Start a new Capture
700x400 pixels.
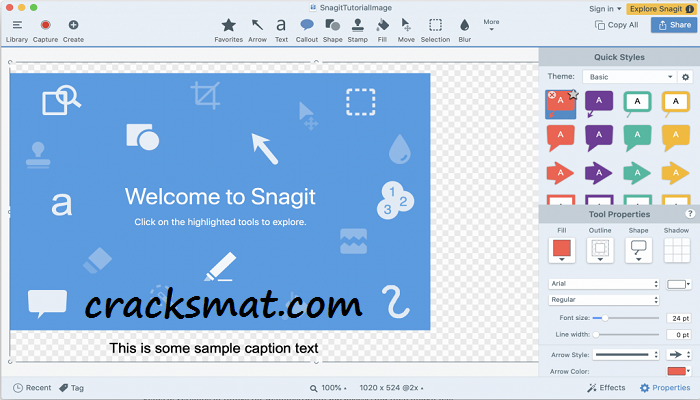(x=45, y=31)
